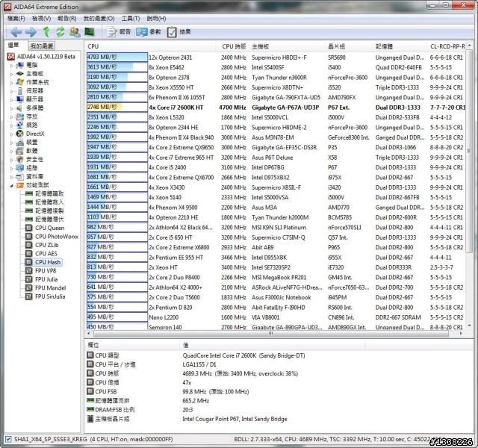Expand the multimedia speaker node arrow
Viewport: 478px width, 448px height.
point(12,108)
